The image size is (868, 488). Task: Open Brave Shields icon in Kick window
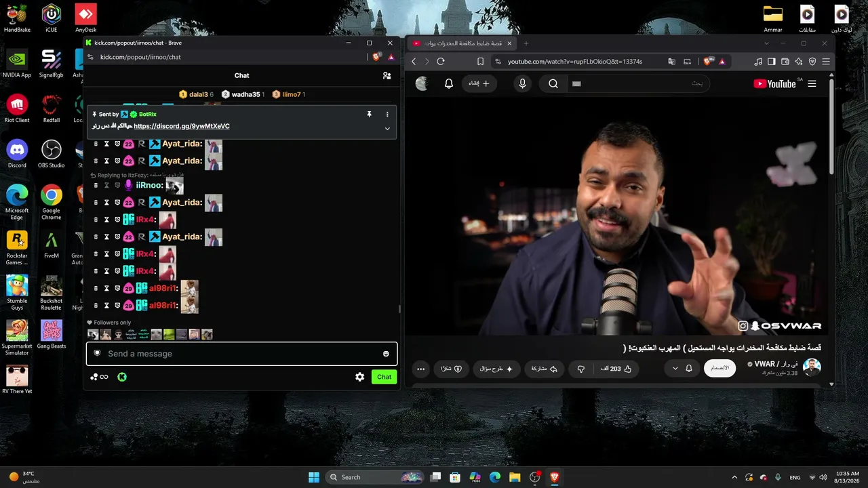click(x=376, y=57)
